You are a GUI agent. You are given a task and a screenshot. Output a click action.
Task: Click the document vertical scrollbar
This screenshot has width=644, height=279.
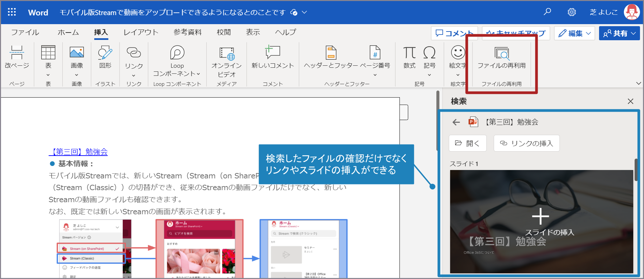437,121
